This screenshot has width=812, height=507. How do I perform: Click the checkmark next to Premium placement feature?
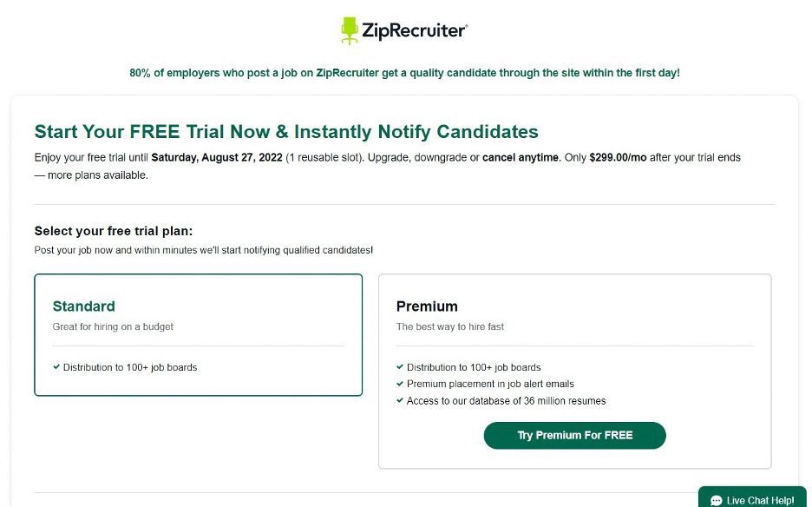coord(400,384)
